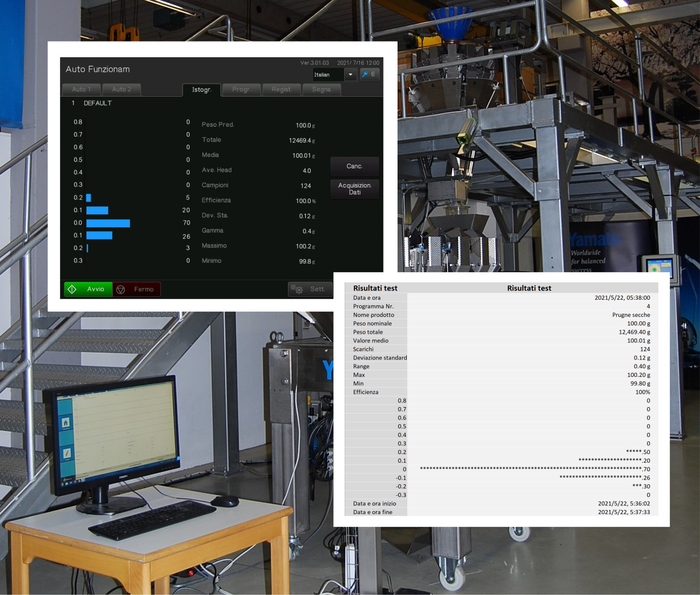Click the blue key access-level icon
This screenshot has width=700, height=595.
point(370,75)
